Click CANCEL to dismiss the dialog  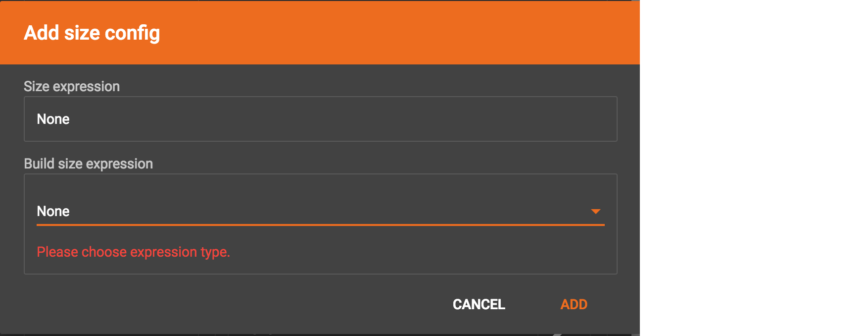pos(479,304)
